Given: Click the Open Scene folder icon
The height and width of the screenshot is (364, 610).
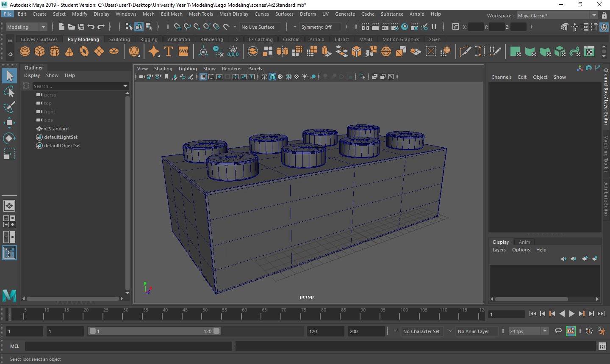Looking at the screenshot, I should tap(71, 27).
